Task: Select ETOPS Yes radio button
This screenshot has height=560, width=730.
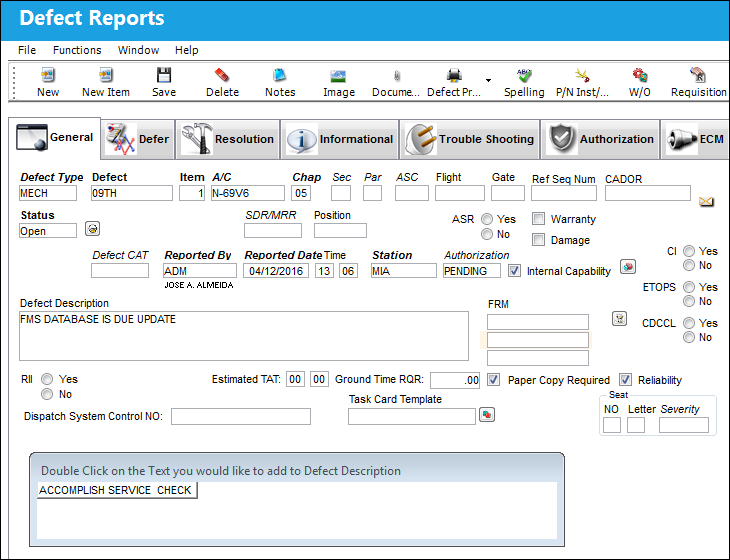Action: click(689, 287)
